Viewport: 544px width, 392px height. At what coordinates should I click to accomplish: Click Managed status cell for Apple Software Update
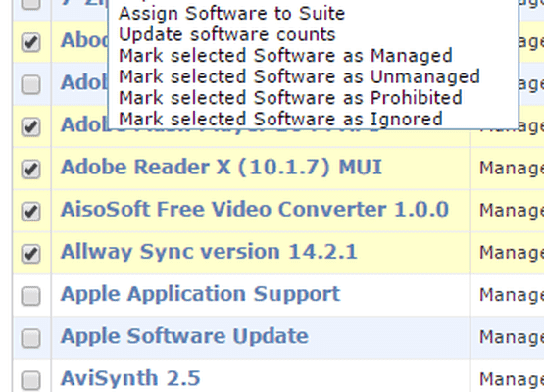[507, 337]
